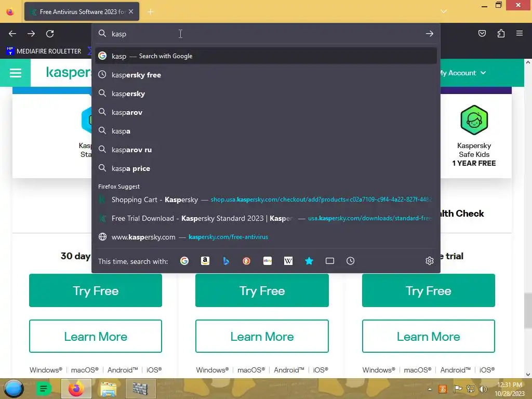Image resolution: width=532 pixels, height=399 pixels.
Task: Open the Windows Start orb
Action: click(x=14, y=389)
